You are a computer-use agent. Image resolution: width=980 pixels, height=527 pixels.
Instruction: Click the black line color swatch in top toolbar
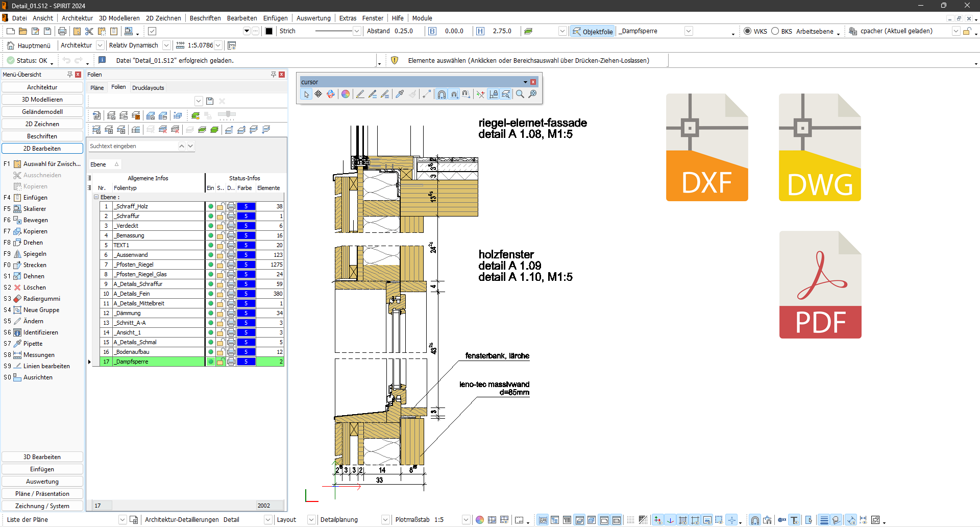coord(269,31)
